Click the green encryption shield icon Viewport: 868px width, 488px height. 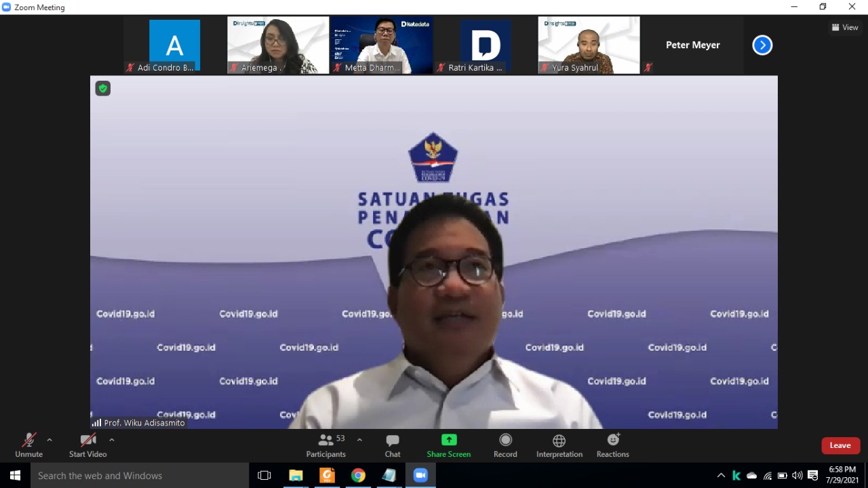[103, 88]
